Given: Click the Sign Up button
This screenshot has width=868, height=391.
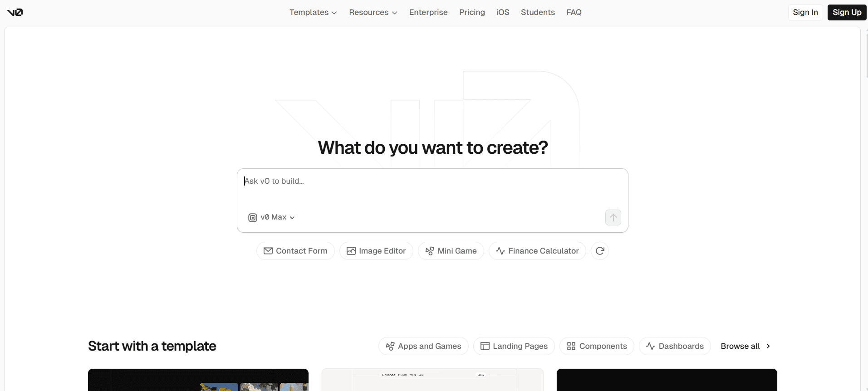Looking at the screenshot, I should [847, 12].
